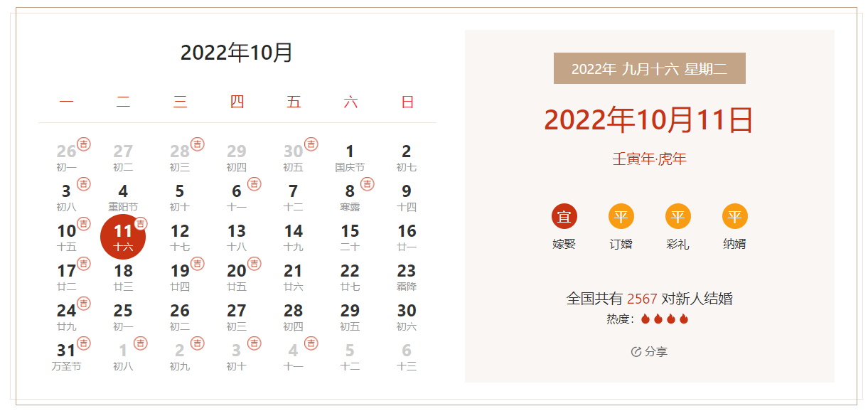868x411 pixels.
Task: Select October 9 十四
Action: (x=407, y=198)
